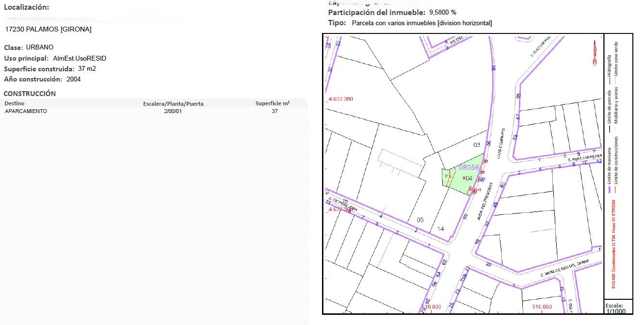Click the CONSTRUCCIÓN section heading
This screenshot has height=325, width=644.
(x=30, y=94)
